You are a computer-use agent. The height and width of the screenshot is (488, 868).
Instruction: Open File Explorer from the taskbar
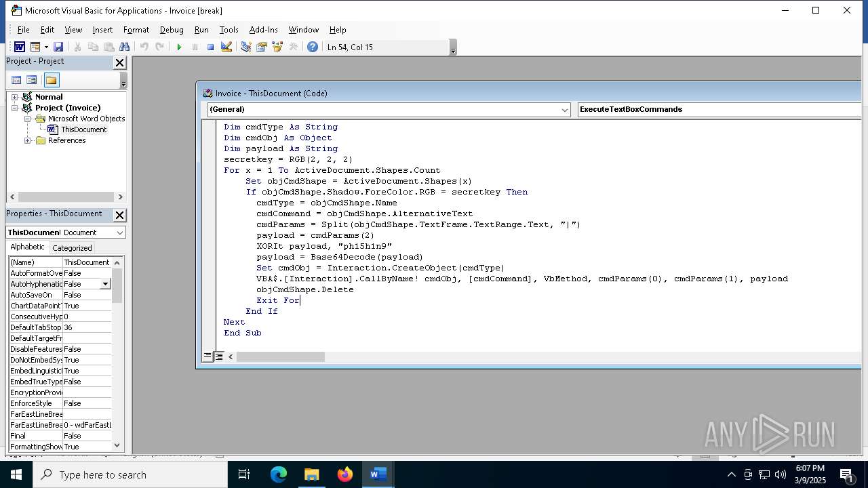click(x=311, y=474)
